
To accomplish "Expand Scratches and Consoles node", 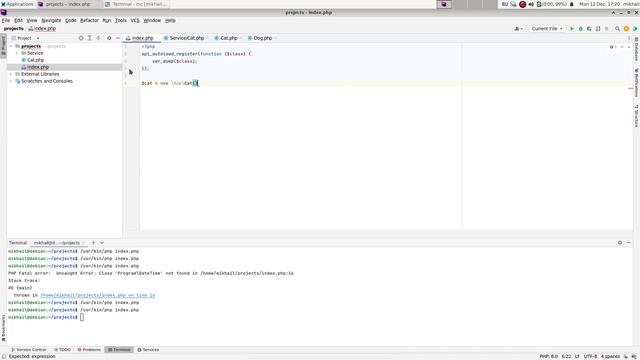I will [11, 81].
